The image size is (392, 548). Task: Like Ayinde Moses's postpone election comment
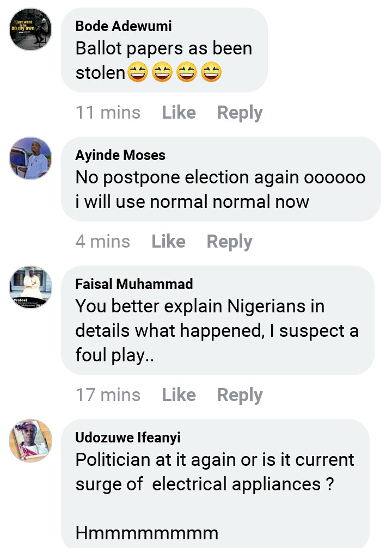click(x=168, y=241)
